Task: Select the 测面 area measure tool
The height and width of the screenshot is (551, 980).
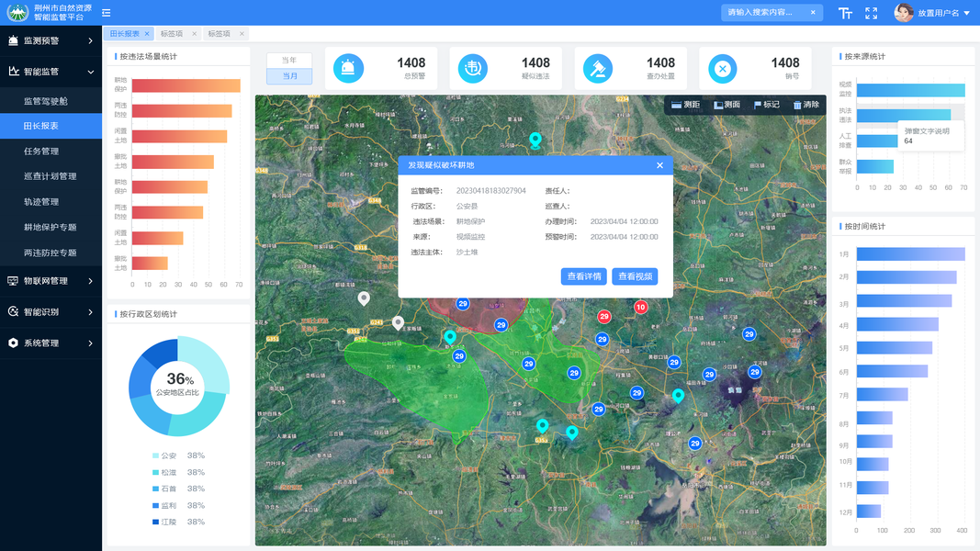Action: tap(727, 105)
